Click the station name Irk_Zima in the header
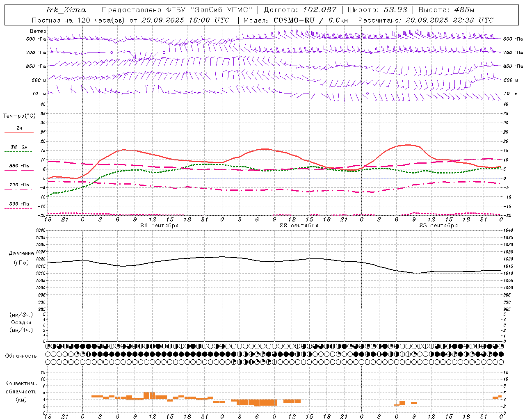This screenshot has width=525, height=420. pyautogui.click(x=66, y=10)
